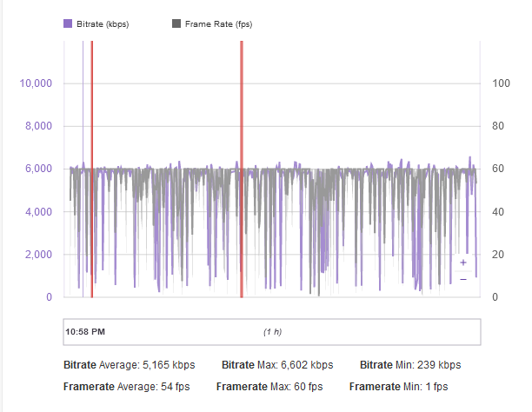Zoom out the chart with minus button
This screenshot has width=532, height=412.
(463, 279)
